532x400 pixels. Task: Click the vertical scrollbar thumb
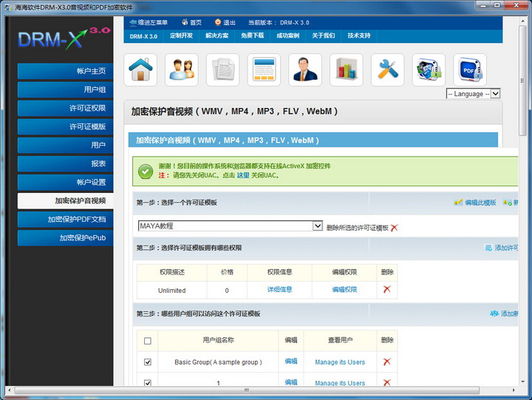[x=522, y=81]
